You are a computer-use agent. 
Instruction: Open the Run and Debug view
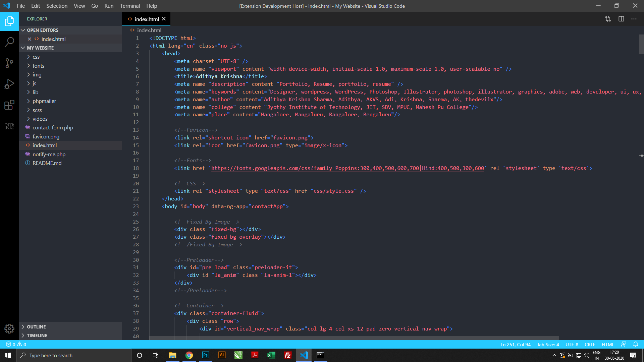pyautogui.click(x=9, y=84)
